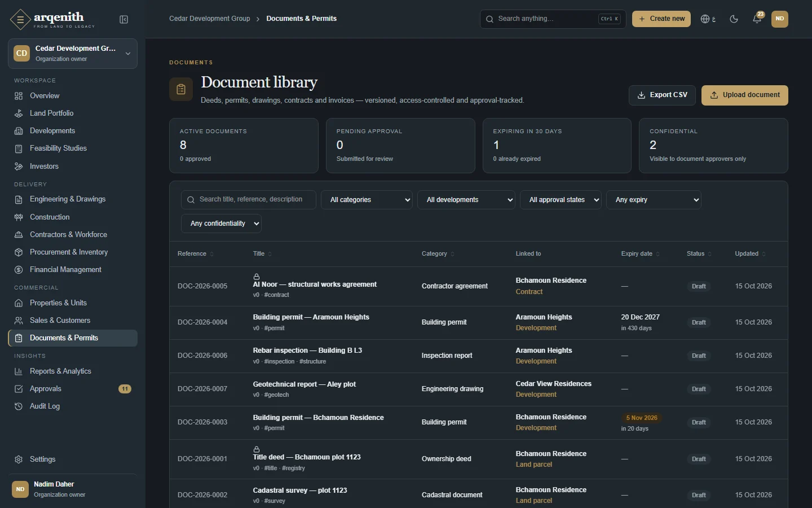Image resolution: width=812 pixels, height=508 pixels.
Task: Click the Export CSV button
Action: [662, 95]
